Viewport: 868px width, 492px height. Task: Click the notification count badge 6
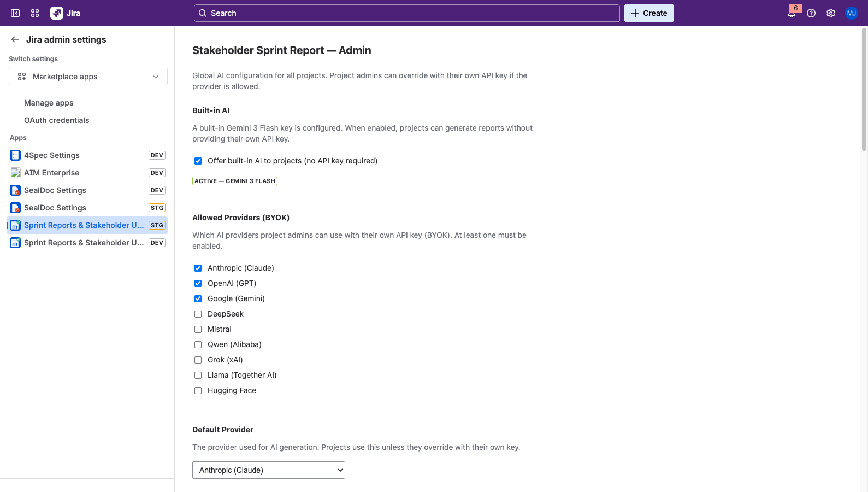pos(796,8)
